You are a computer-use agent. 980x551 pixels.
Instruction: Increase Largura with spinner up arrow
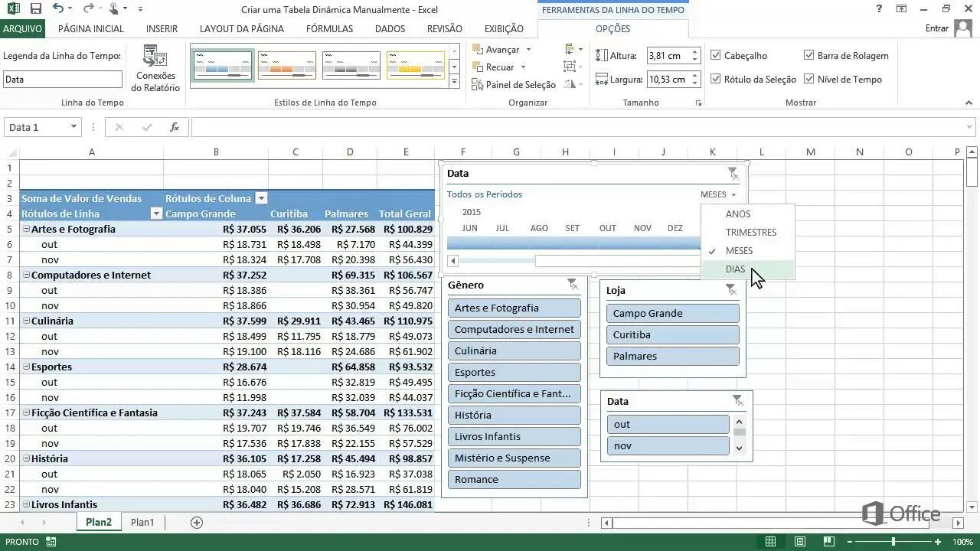coord(694,75)
